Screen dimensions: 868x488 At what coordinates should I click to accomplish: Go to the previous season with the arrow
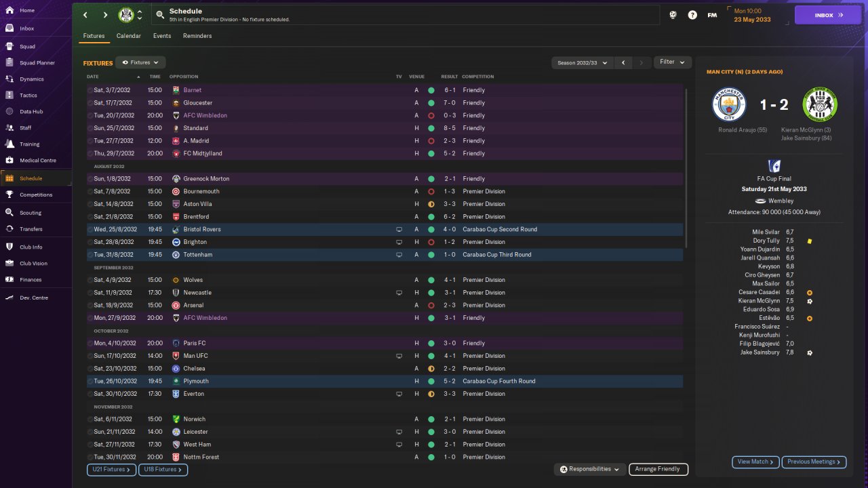coord(624,63)
